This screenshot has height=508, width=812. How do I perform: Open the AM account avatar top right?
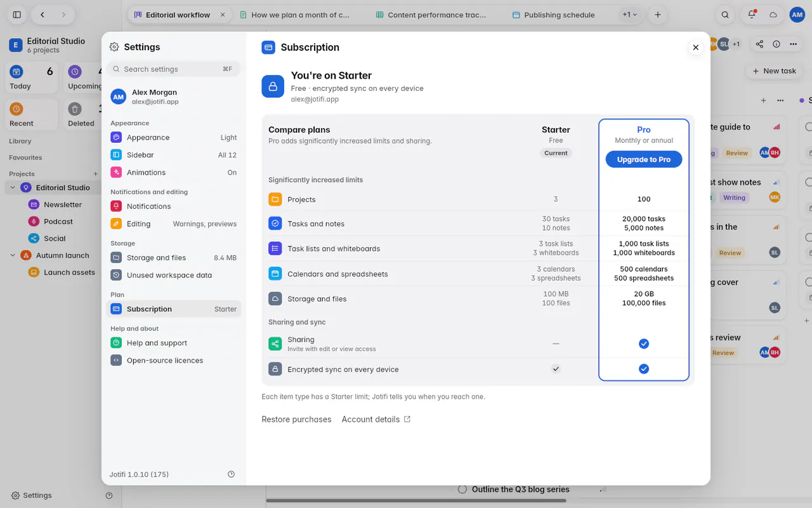797,15
